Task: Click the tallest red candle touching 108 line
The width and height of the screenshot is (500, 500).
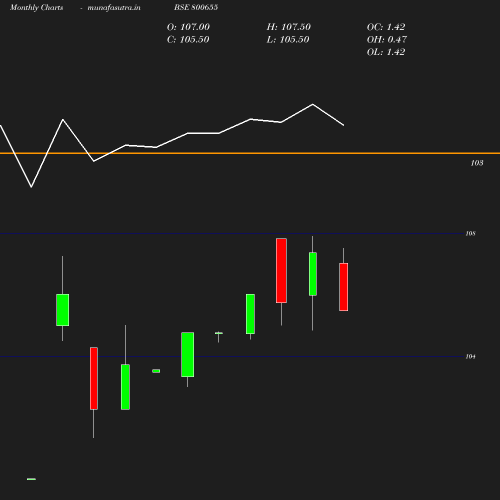Action: pos(281,270)
